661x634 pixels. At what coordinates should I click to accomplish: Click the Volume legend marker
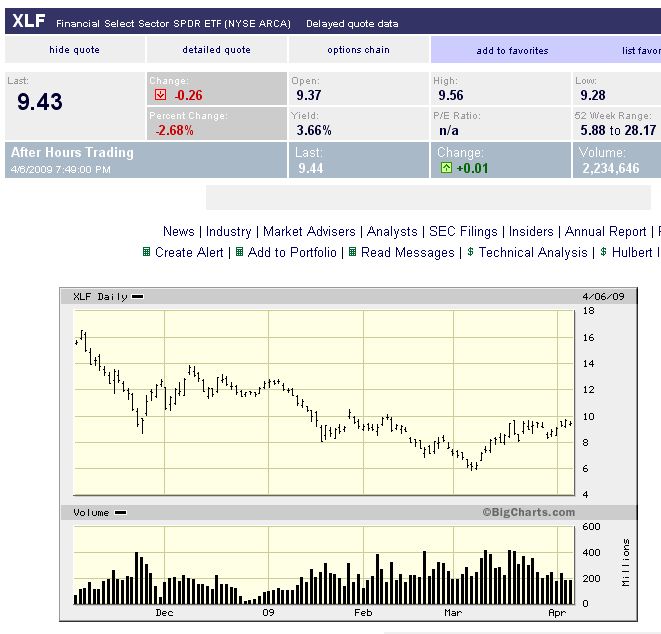[121, 513]
